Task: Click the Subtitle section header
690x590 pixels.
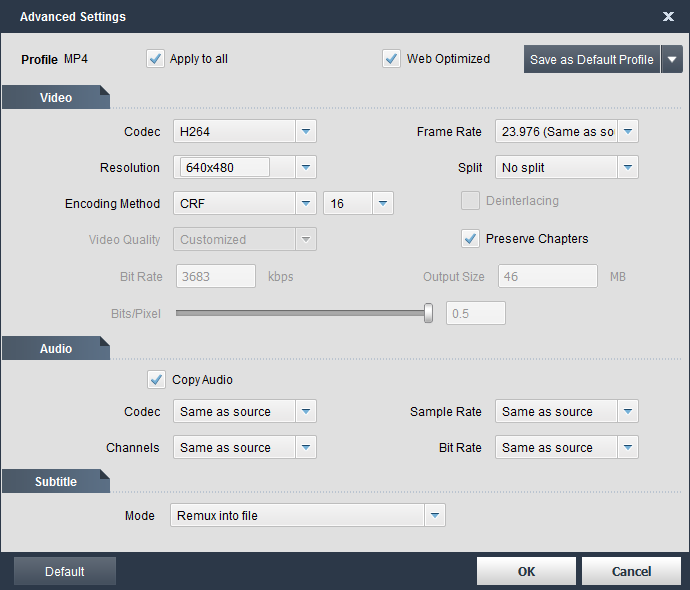Action: [x=56, y=481]
